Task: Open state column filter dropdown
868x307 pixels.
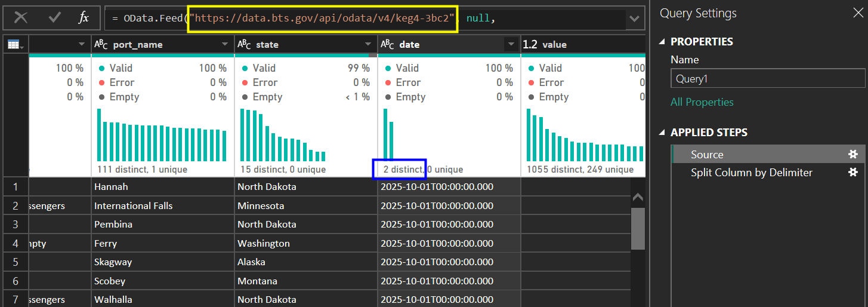Action: pyautogui.click(x=368, y=45)
